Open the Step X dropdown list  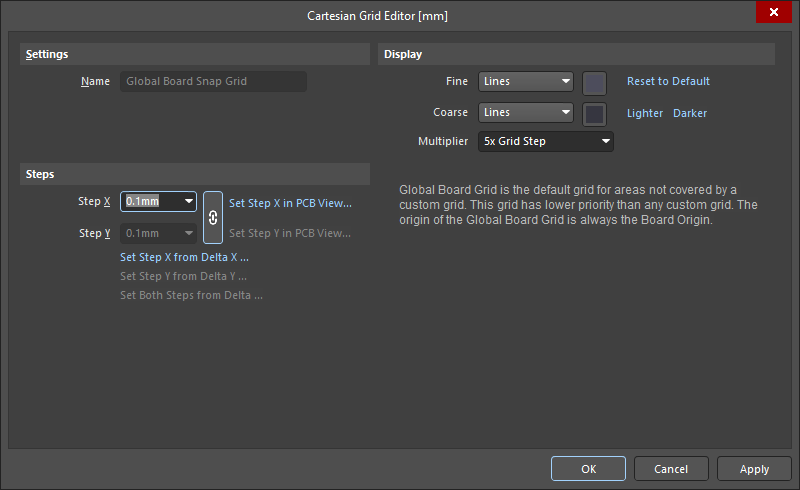click(x=188, y=202)
